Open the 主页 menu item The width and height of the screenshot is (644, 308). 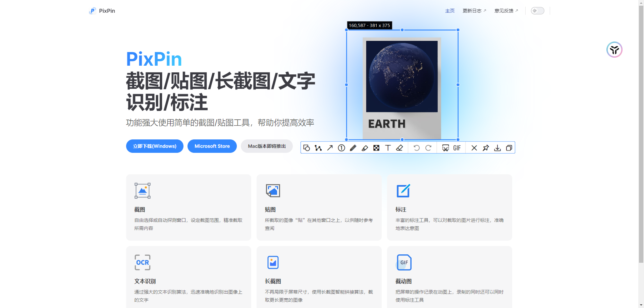pos(449,10)
